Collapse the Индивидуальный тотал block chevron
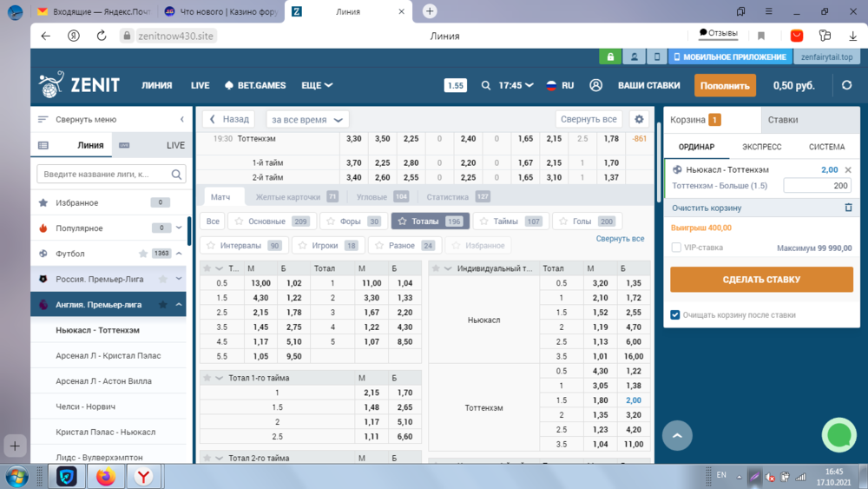Screen dimensions: 868x489 coord(448,268)
